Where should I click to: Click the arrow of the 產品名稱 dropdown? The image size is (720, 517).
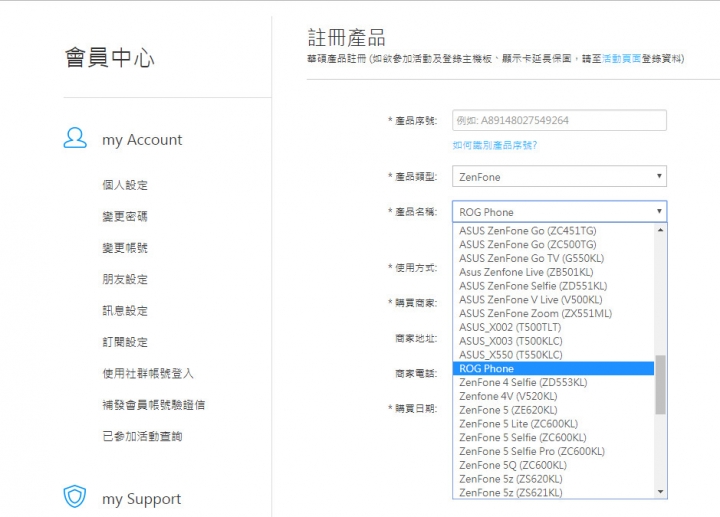click(659, 212)
